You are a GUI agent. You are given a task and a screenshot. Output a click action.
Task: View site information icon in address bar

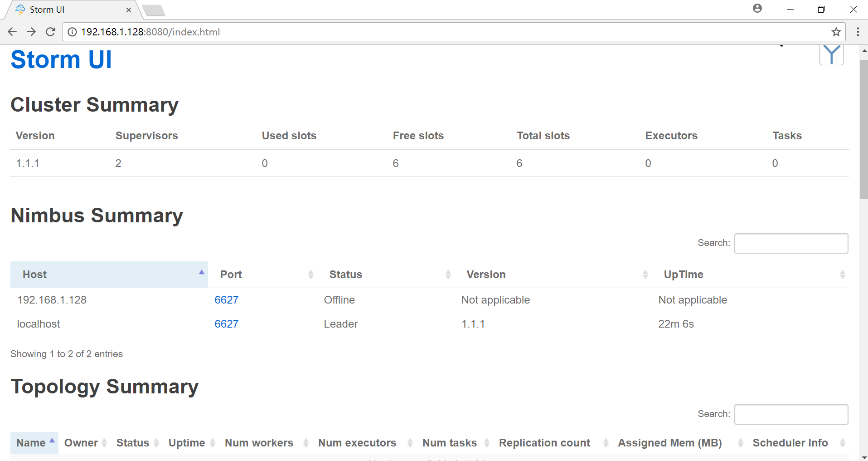72,32
